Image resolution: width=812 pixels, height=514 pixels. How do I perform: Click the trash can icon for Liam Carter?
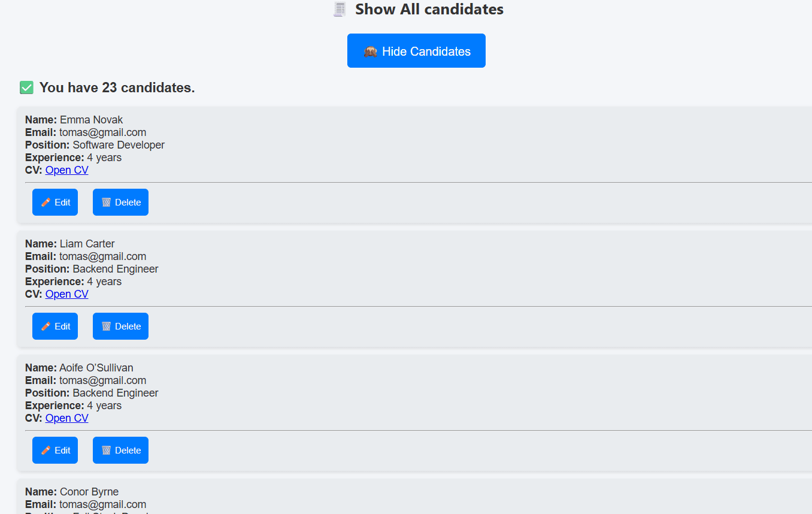click(106, 326)
